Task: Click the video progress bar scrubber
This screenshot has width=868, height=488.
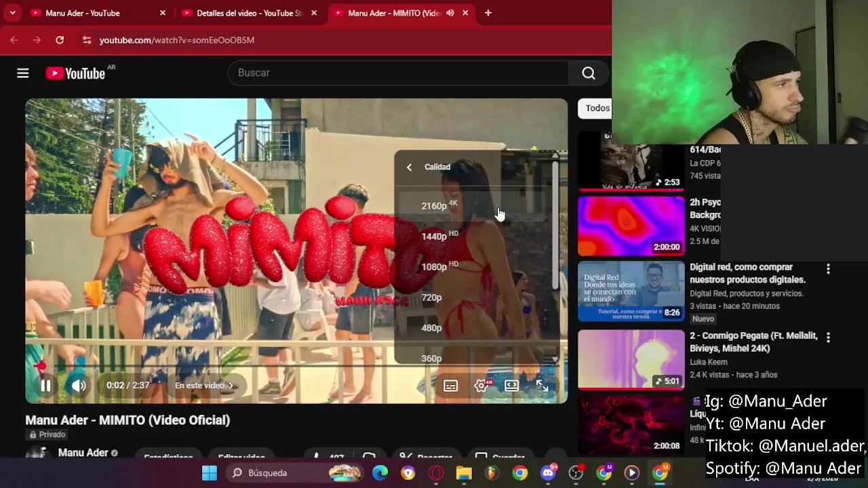Action: coord(40,367)
